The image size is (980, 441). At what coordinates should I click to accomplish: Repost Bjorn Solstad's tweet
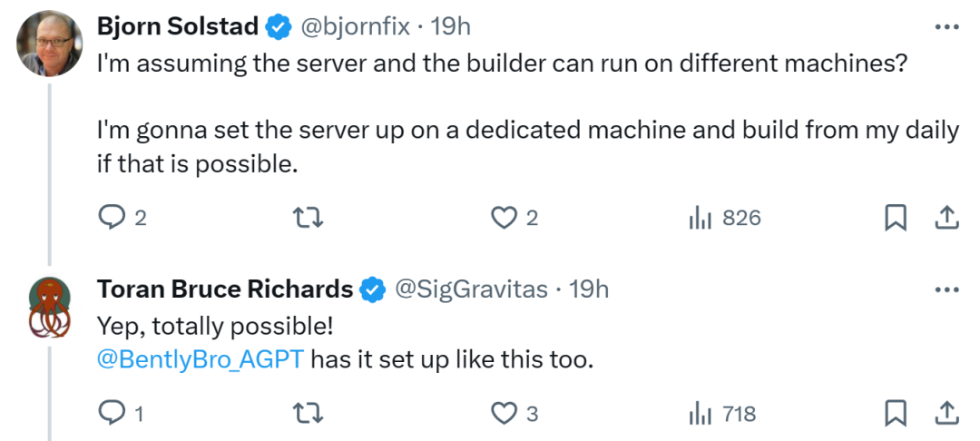point(309,218)
